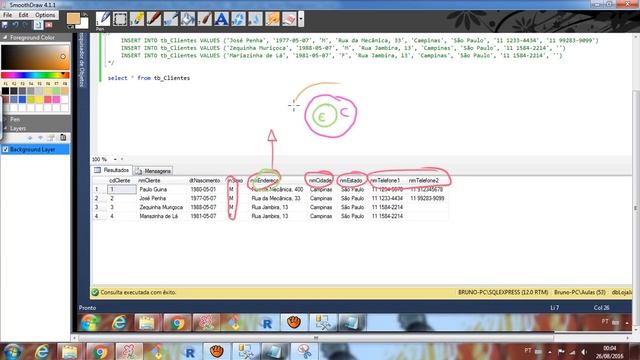Pick the tool left of orange icon

click(256, 19)
